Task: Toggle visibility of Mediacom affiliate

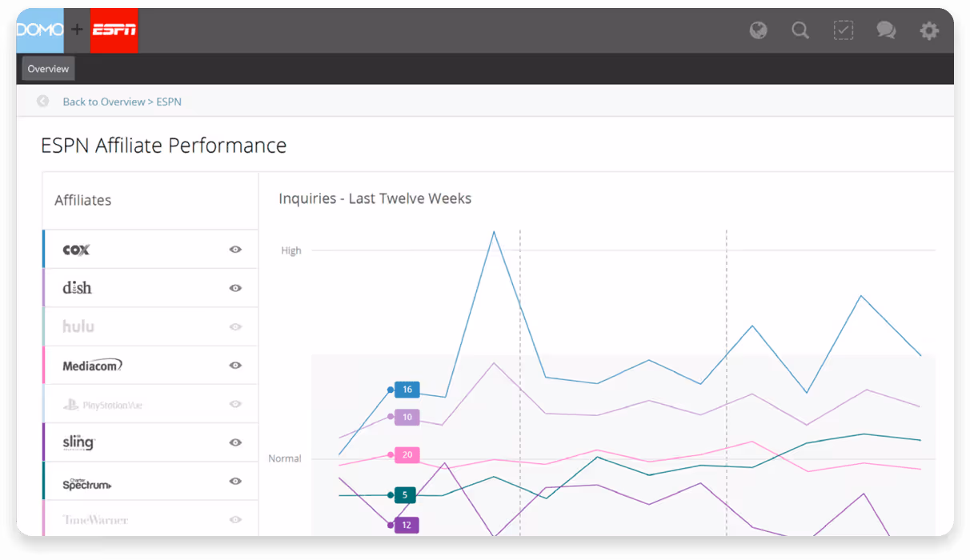Action: (x=235, y=366)
